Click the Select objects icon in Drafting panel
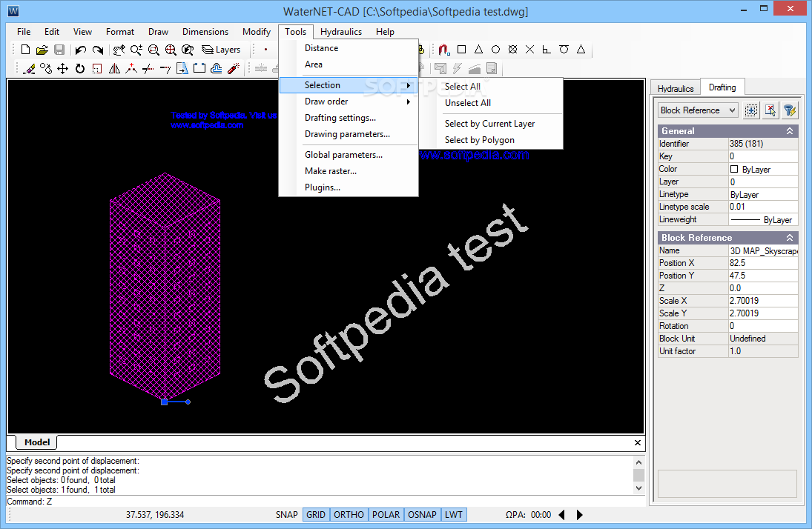 click(x=751, y=110)
